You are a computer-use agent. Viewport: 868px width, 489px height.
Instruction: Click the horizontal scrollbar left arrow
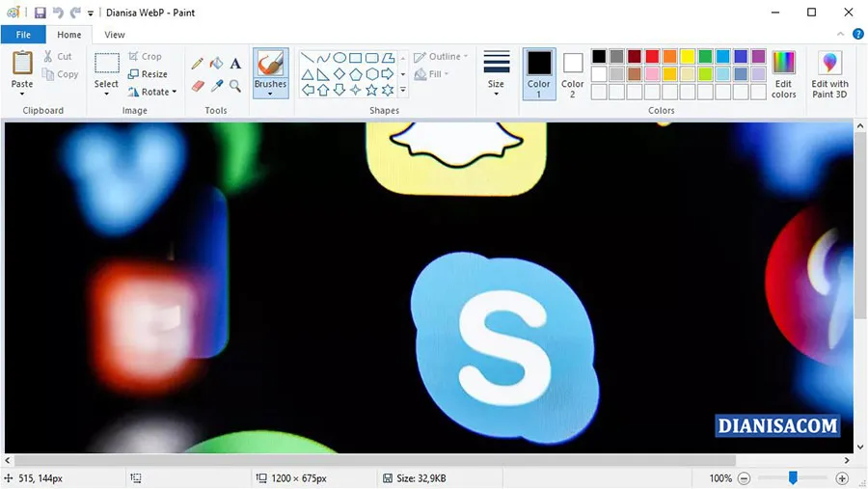click(7, 460)
